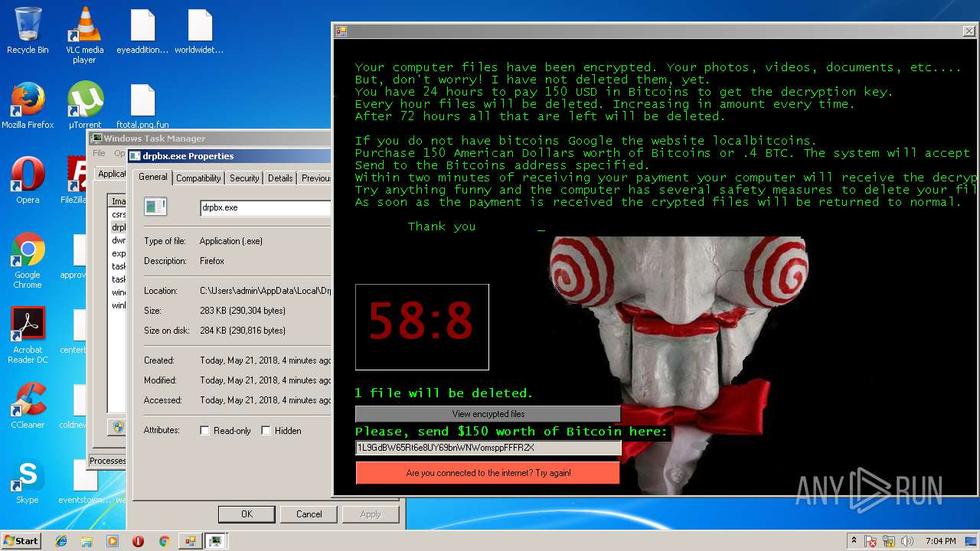Switch to the Details tab

click(280, 178)
